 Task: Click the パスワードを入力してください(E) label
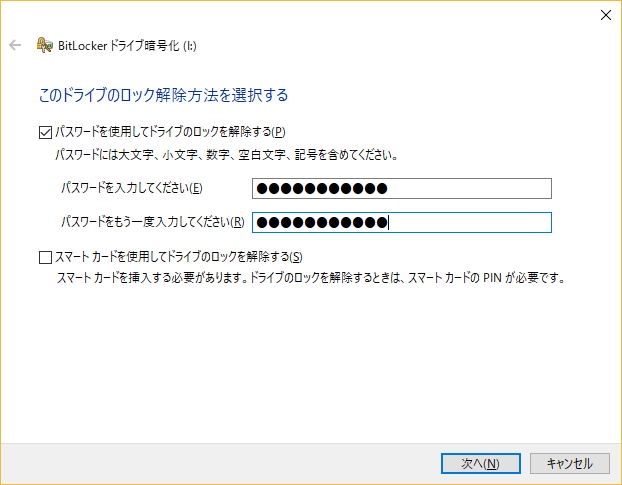pos(132,188)
